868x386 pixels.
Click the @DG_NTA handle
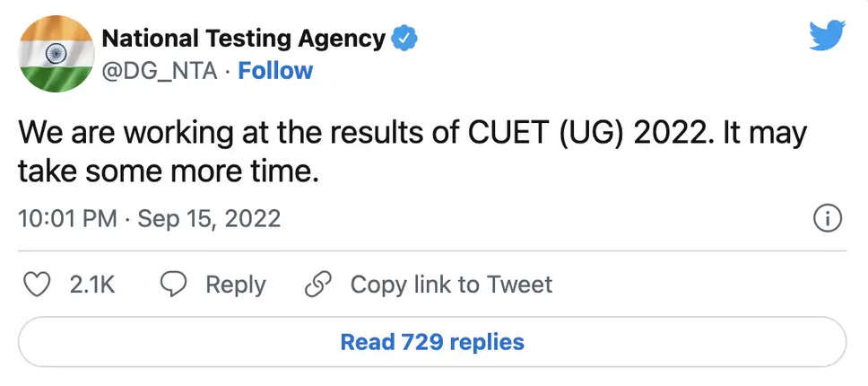click(160, 71)
